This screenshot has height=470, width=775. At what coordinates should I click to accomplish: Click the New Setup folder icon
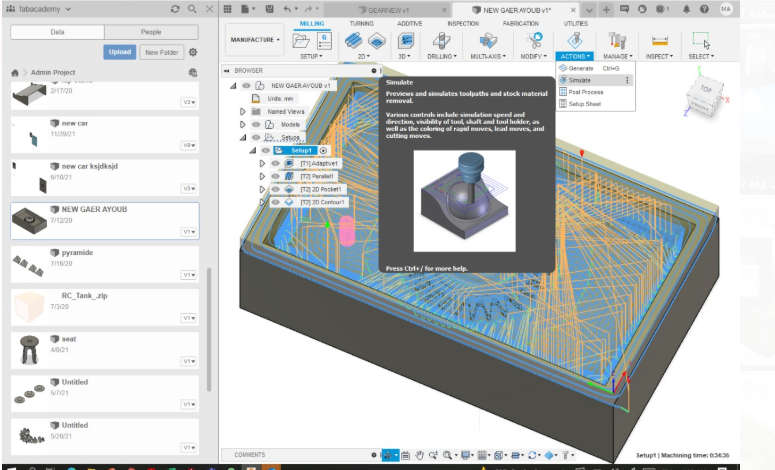(301, 41)
